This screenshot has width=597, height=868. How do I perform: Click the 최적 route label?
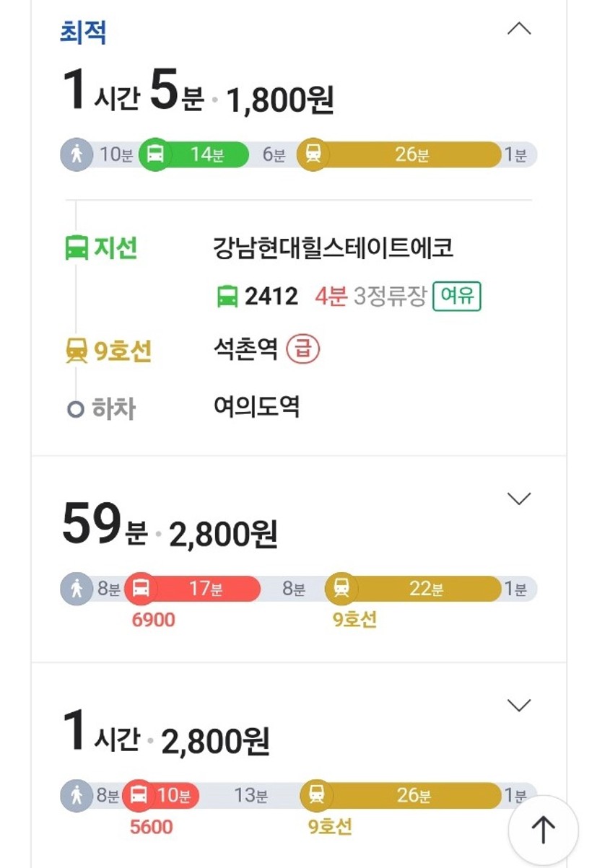83,33
